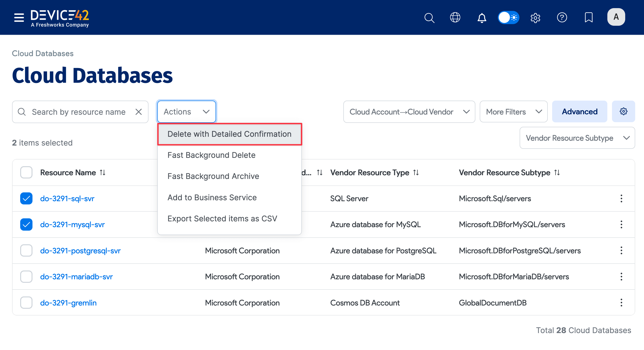Open the globe language icon
The image size is (644, 350).
coord(455,17)
